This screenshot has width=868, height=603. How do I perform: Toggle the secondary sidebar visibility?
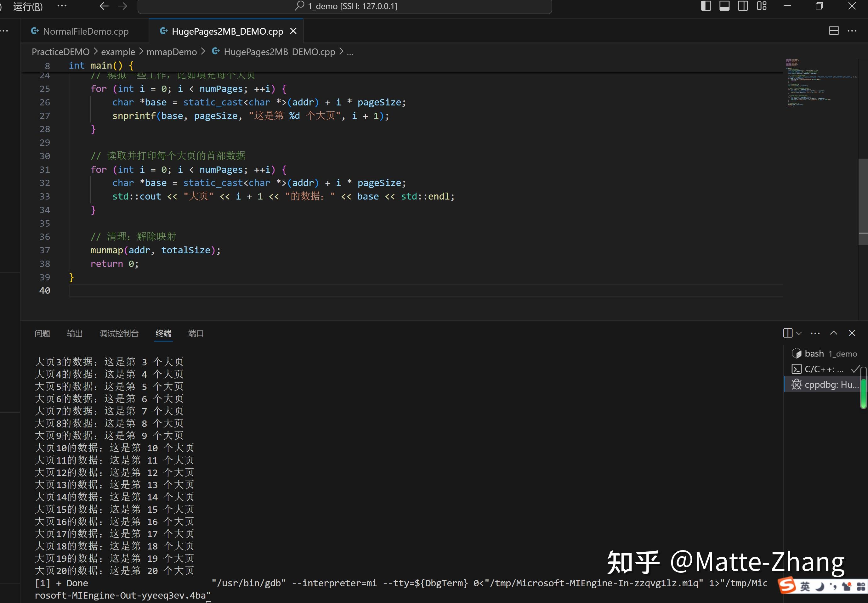click(x=743, y=6)
